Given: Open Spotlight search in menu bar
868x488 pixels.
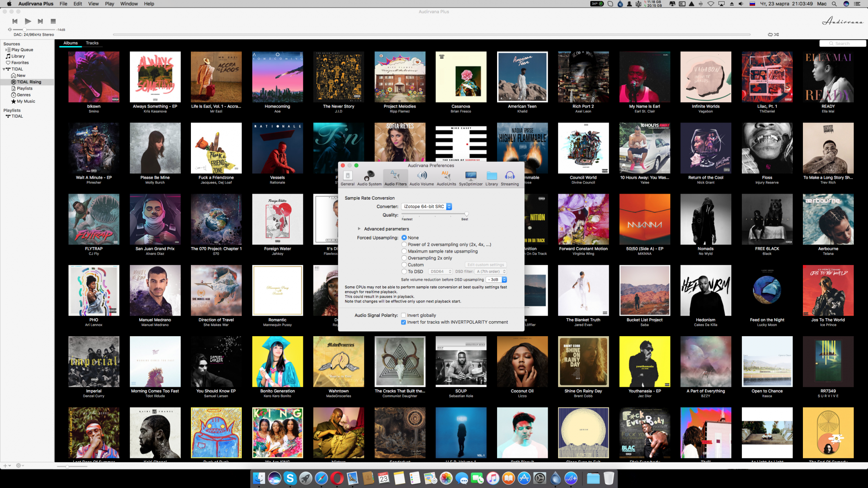Looking at the screenshot, I should 834,4.
